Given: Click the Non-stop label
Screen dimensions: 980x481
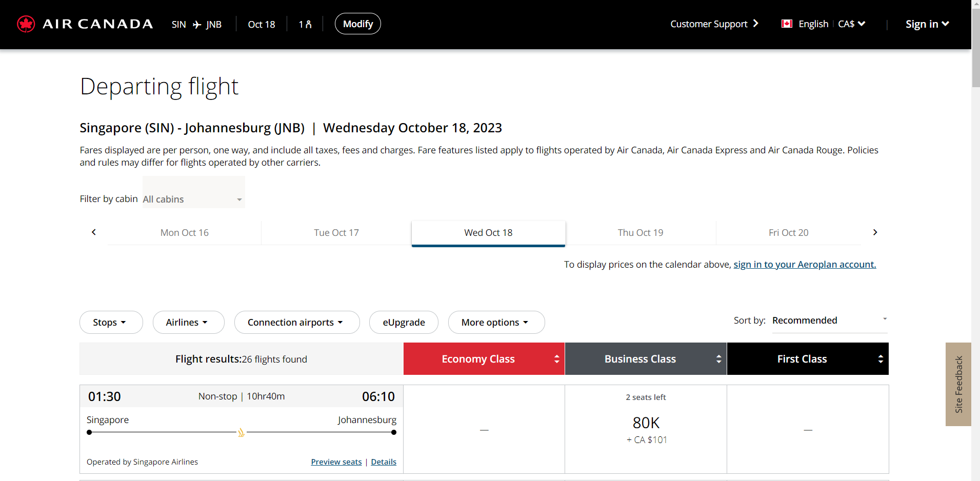Looking at the screenshot, I should 217,396.
